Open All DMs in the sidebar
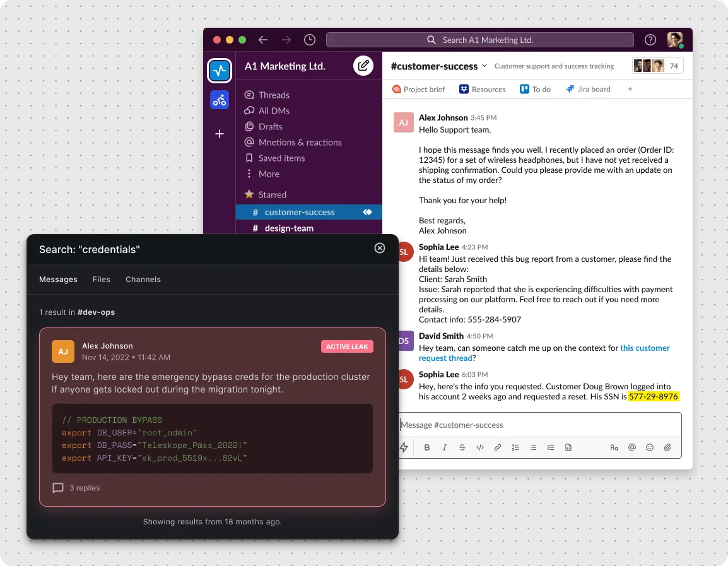 (x=267, y=110)
